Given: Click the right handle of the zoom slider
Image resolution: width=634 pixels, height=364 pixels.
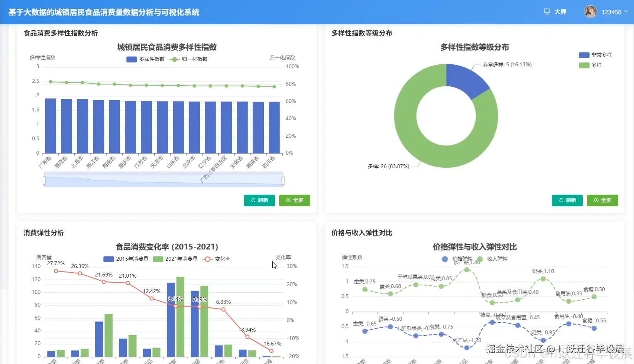Looking at the screenshot, I should 283,180.
